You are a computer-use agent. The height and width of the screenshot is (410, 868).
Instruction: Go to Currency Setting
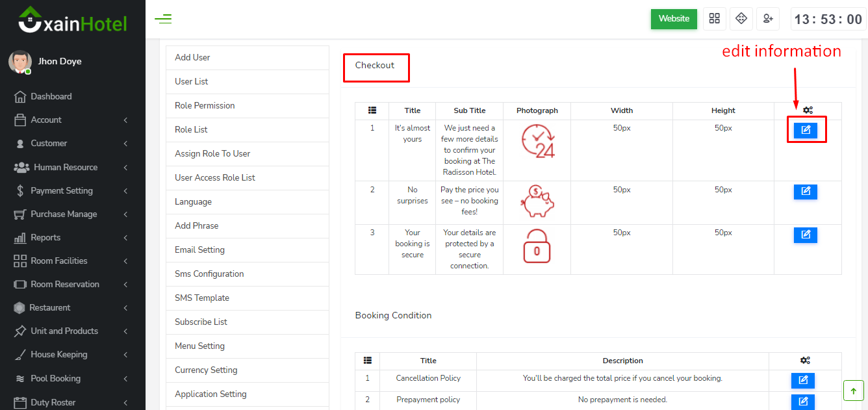click(x=206, y=370)
